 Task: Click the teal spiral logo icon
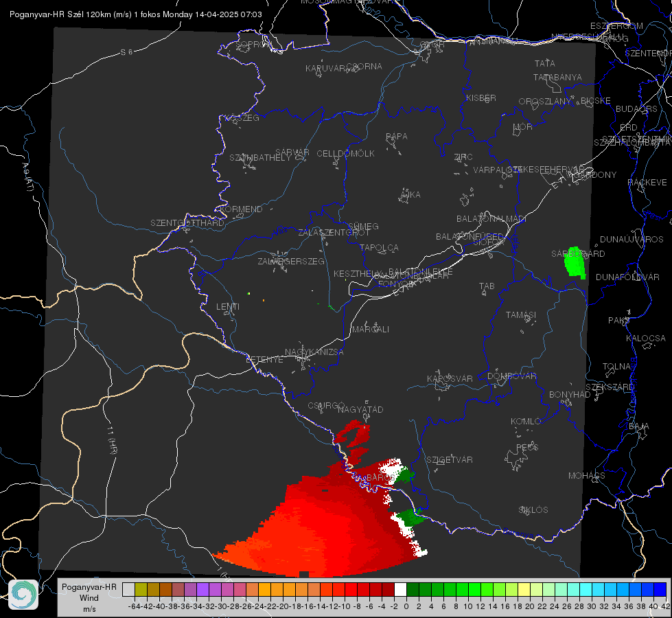pyautogui.click(x=23, y=595)
